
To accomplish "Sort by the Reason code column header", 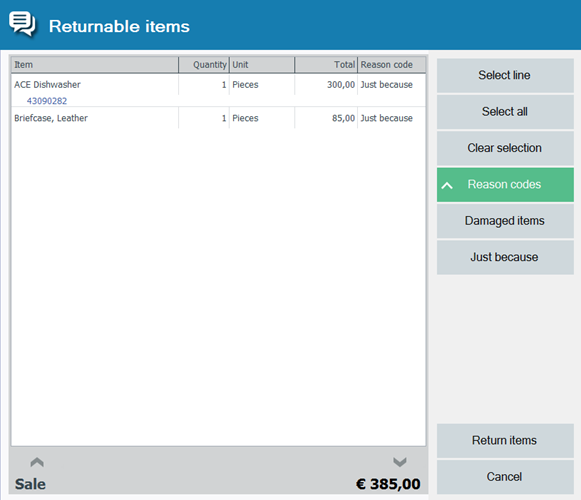I will pyautogui.click(x=392, y=64).
